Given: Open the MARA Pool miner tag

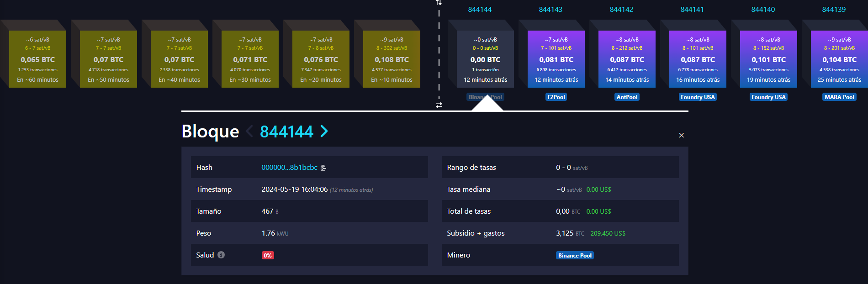Looking at the screenshot, I should point(839,97).
